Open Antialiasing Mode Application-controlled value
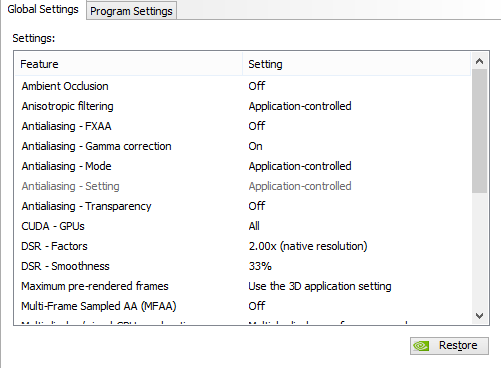 pyautogui.click(x=300, y=166)
